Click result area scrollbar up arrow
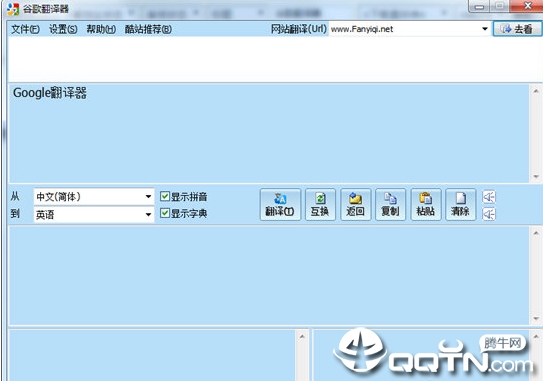Image resolution: width=543 pixels, height=381 pixels. (x=536, y=233)
